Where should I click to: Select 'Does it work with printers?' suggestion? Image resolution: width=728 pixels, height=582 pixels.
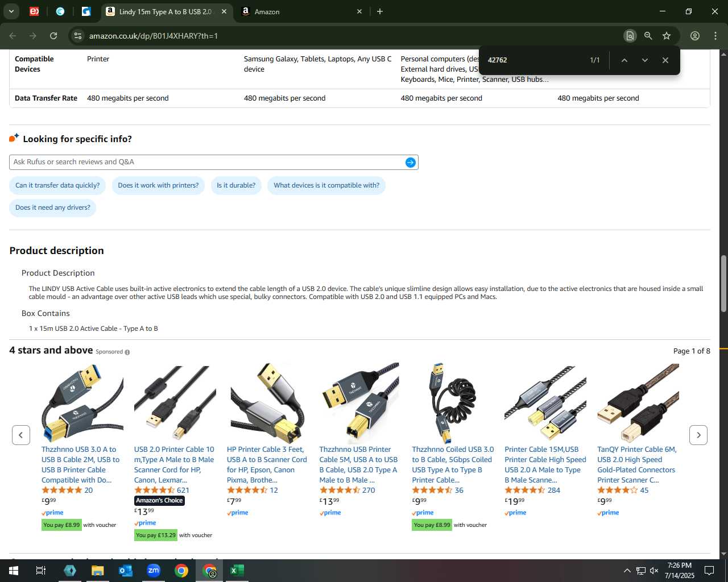tap(158, 185)
